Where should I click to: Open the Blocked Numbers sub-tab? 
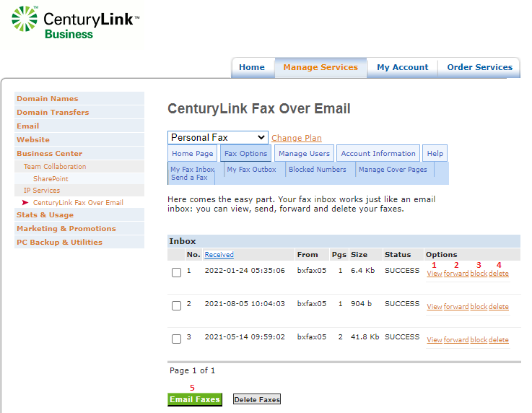point(317,170)
